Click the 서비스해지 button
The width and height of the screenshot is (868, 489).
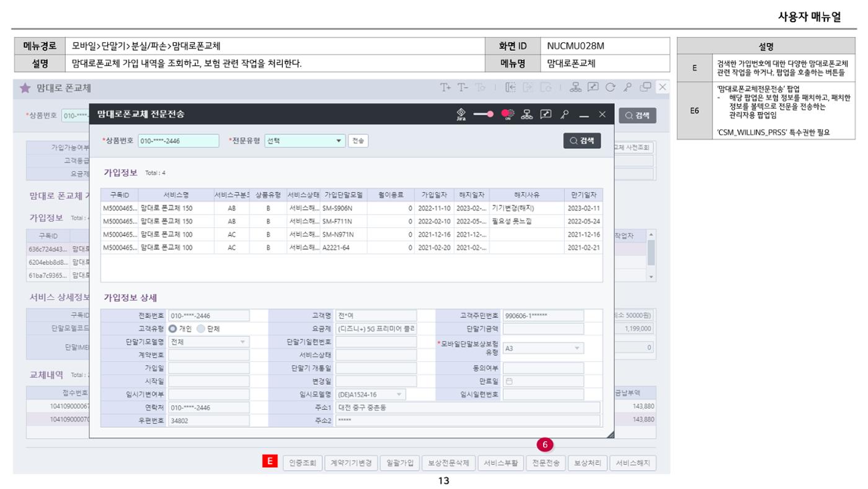click(x=633, y=462)
